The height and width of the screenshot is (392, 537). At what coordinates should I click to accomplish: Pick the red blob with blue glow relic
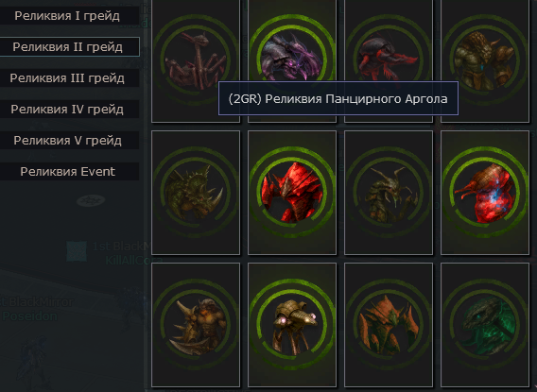pyautogui.click(x=485, y=193)
